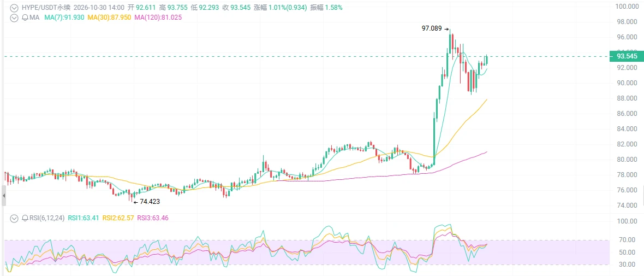The width and height of the screenshot is (644, 276).
Task: Click the 100.00 RSI axis label
Action: [627, 221]
